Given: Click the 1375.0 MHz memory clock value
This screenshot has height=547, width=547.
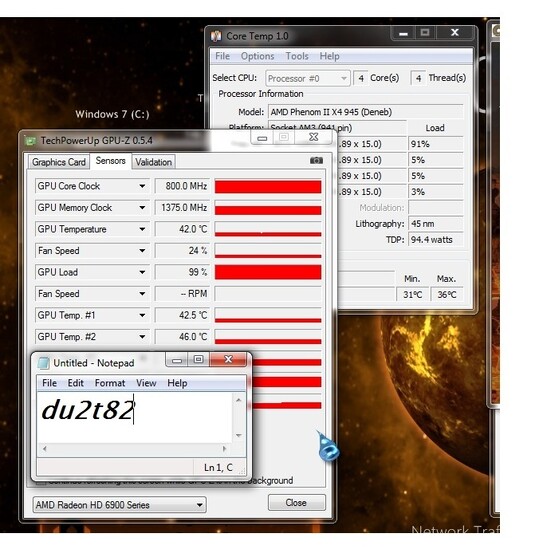Looking at the screenshot, I should pos(182,208).
